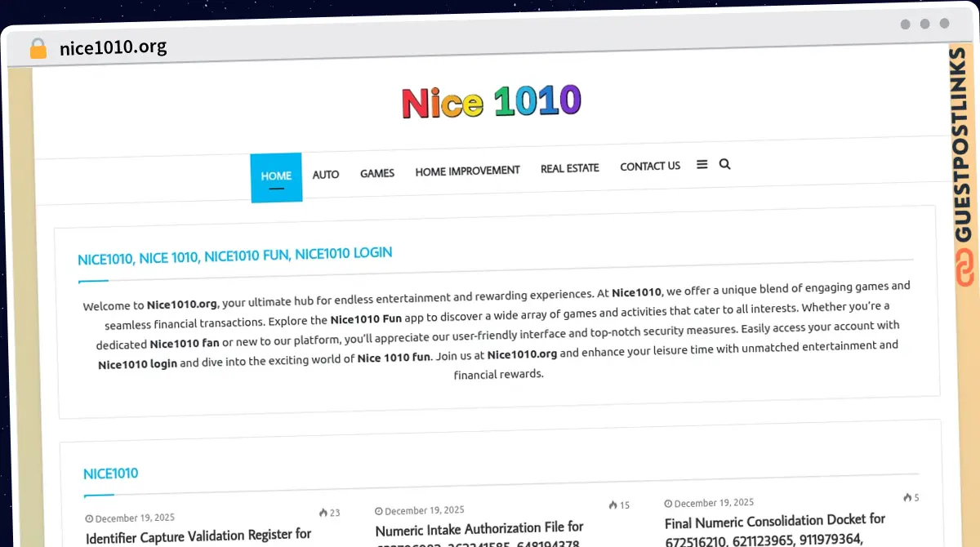Click the bold 'Nice 1010 fun' text
This screenshot has height=547, width=980.
pyautogui.click(x=394, y=358)
